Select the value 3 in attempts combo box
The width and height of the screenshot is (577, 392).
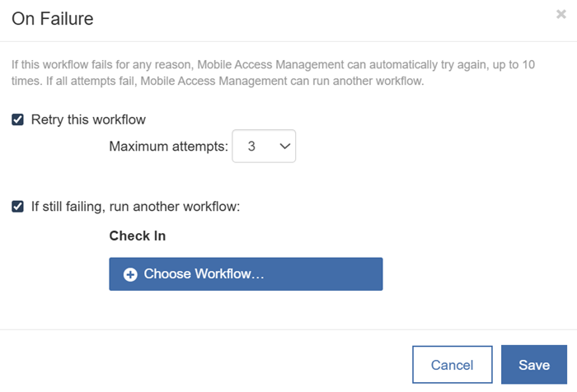click(251, 147)
